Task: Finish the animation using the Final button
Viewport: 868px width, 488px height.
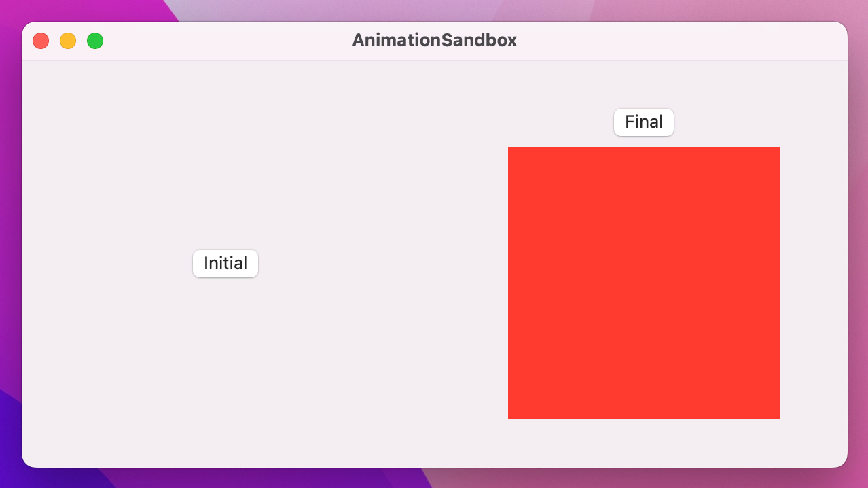Action: click(643, 122)
